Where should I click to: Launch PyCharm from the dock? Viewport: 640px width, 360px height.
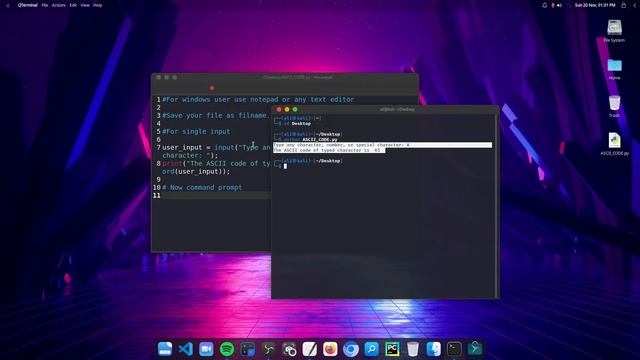click(392, 349)
